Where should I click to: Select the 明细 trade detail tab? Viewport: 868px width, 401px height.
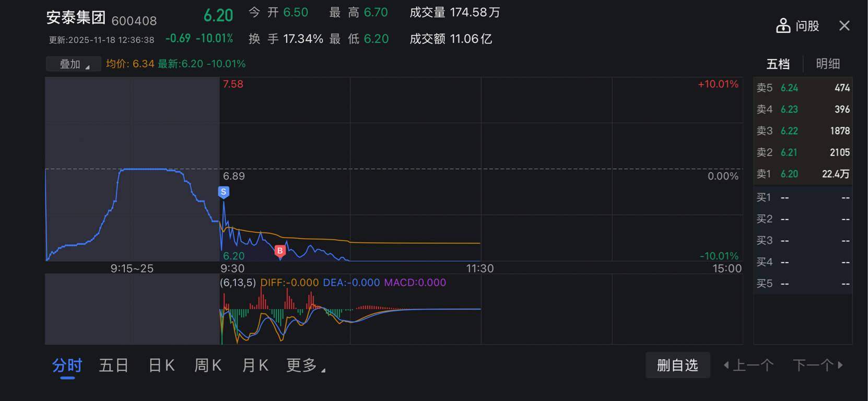[x=828, y=64]
